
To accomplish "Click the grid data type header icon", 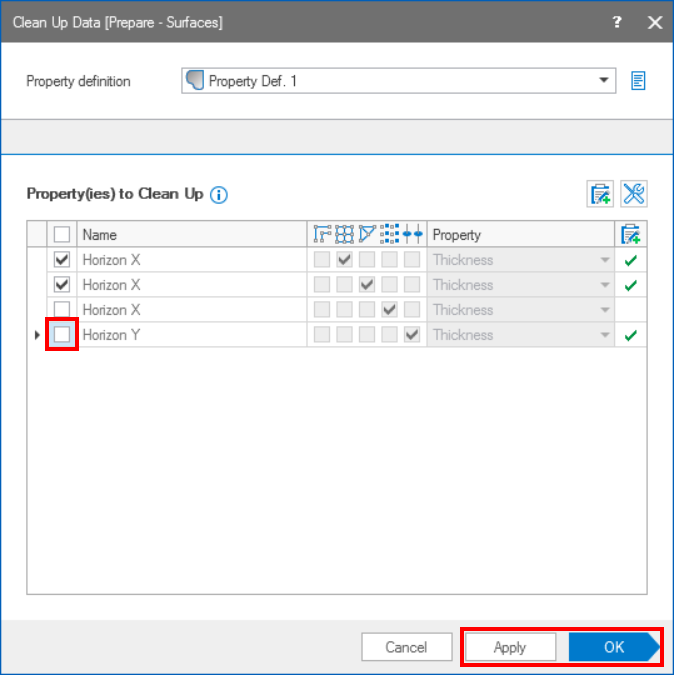I will [x=344, y=235].
